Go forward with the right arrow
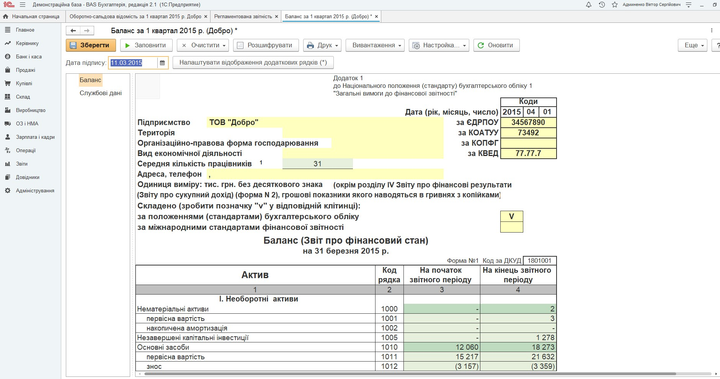The height and width of the screenshot is (379, 720). coord(87,31)
